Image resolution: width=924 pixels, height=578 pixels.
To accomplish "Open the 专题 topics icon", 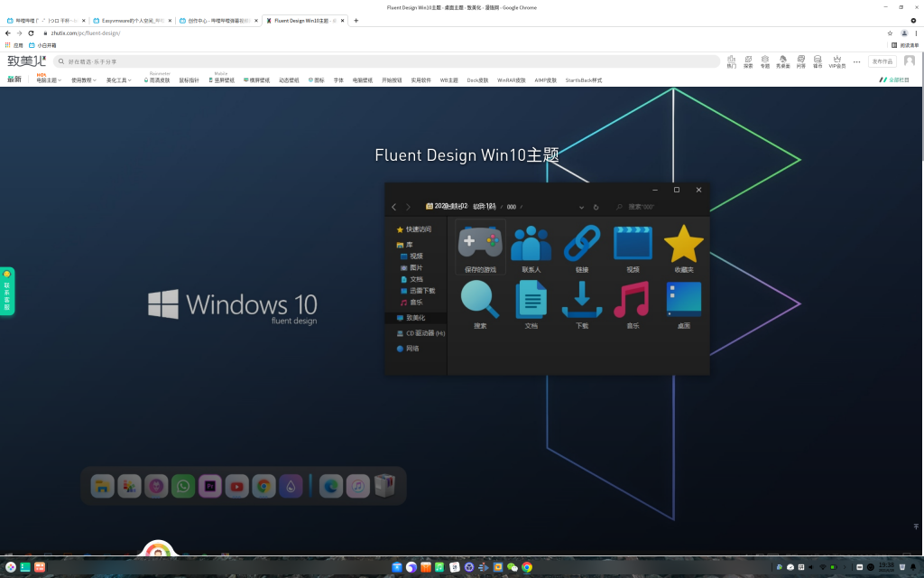I will (765, 61).
